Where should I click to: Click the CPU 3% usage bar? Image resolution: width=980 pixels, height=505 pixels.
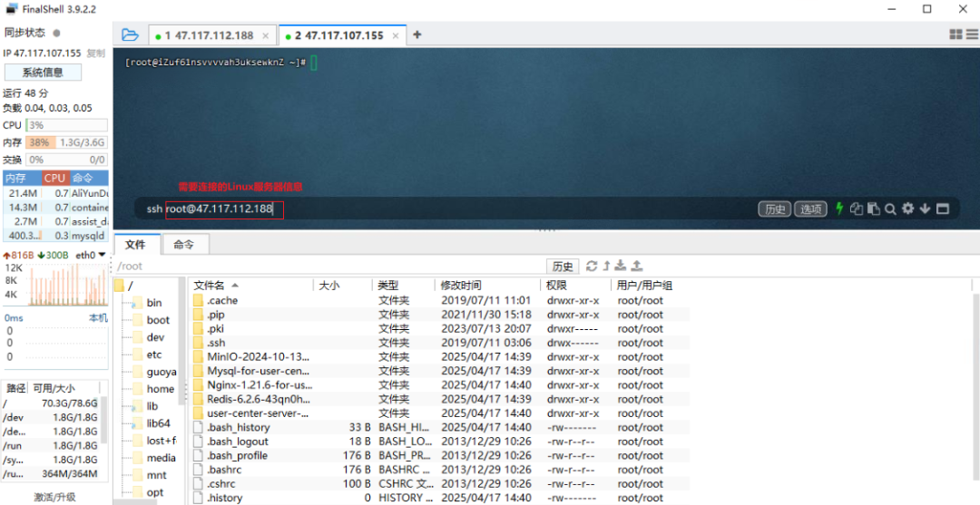click(x=66, y=125)
